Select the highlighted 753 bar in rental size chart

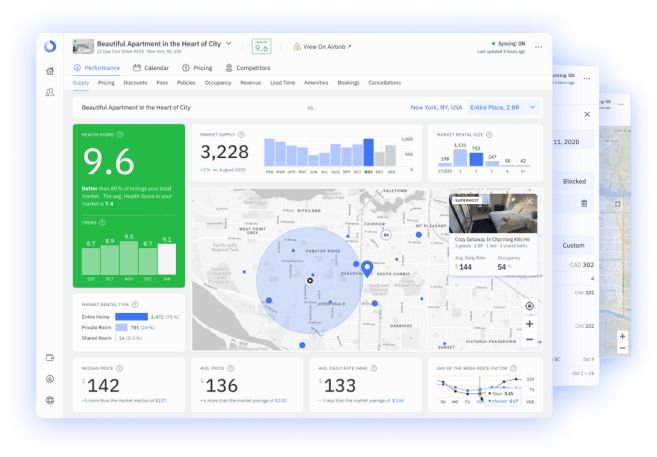[476, 159]
